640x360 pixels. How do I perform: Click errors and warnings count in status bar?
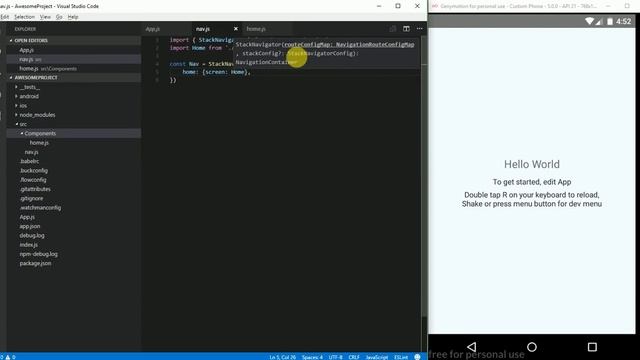tap(8, 357)
